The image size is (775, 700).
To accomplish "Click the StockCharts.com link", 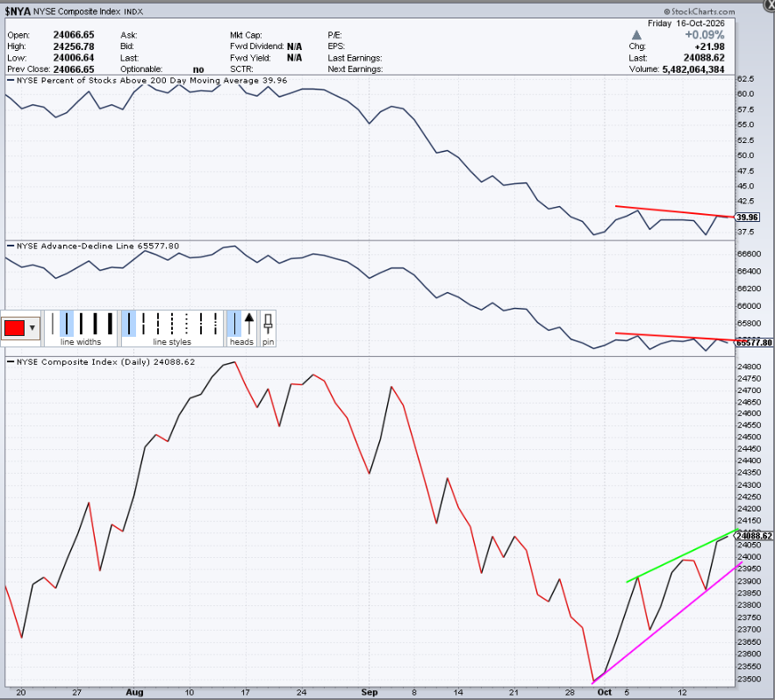I will 700,11.
